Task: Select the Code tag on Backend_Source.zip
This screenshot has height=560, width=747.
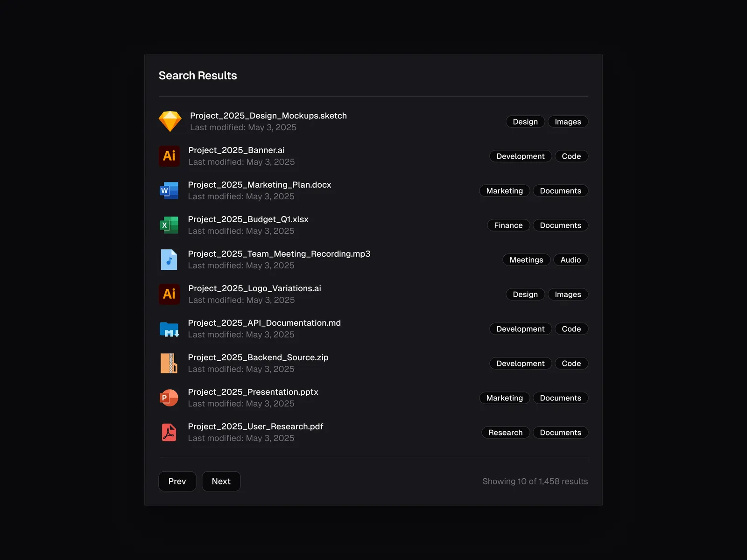Action: pyautogui.click(x=571, y=364)
